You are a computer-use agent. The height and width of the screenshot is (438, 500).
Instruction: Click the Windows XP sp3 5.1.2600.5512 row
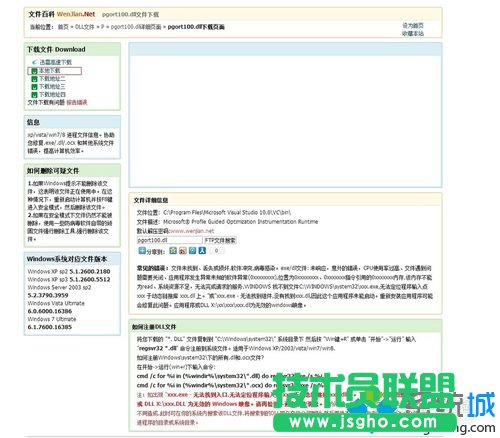[69, 280]
